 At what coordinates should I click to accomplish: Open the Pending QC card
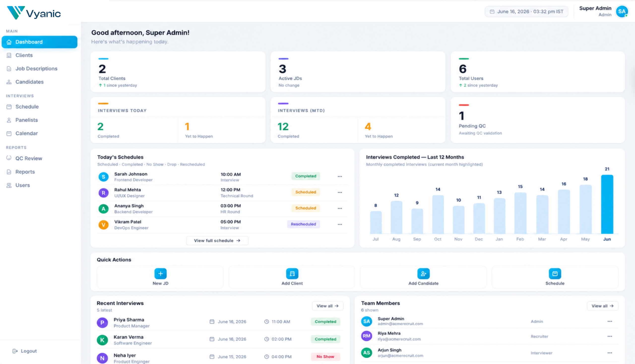538,120
